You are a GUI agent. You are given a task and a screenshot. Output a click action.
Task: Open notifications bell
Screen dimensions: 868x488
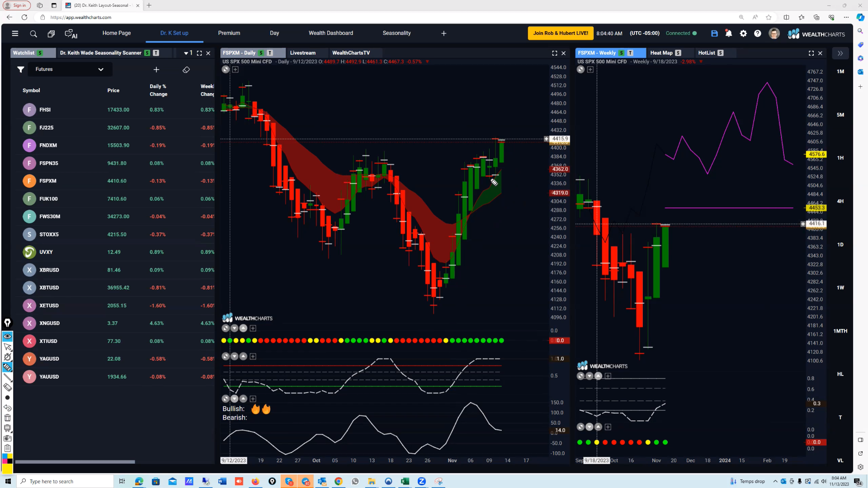point(729,33)
